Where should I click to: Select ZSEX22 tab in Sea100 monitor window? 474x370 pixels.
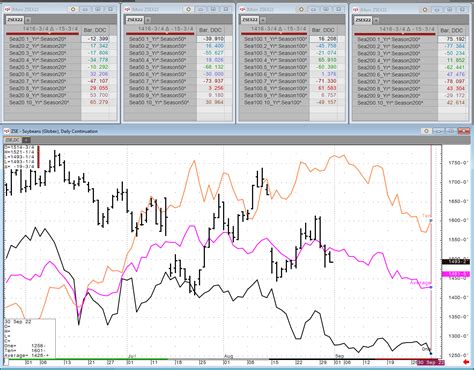250,20
